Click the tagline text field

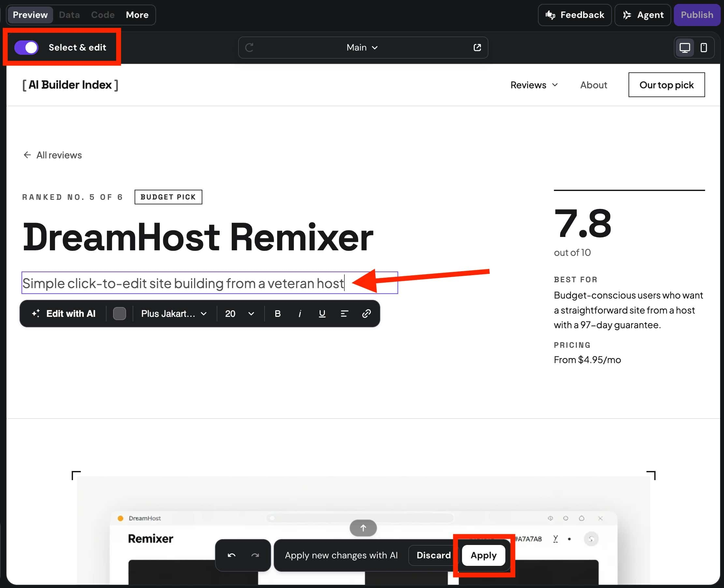point(210,283)
